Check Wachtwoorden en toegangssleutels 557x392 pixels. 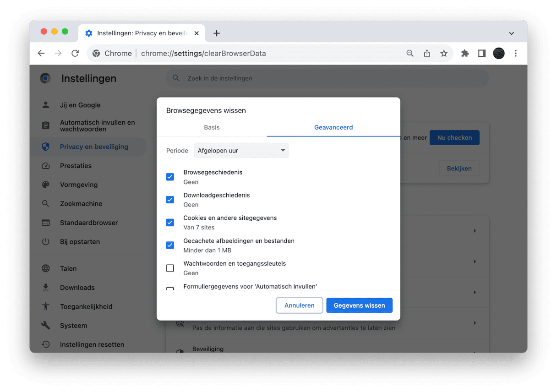(x=170, y=268)
